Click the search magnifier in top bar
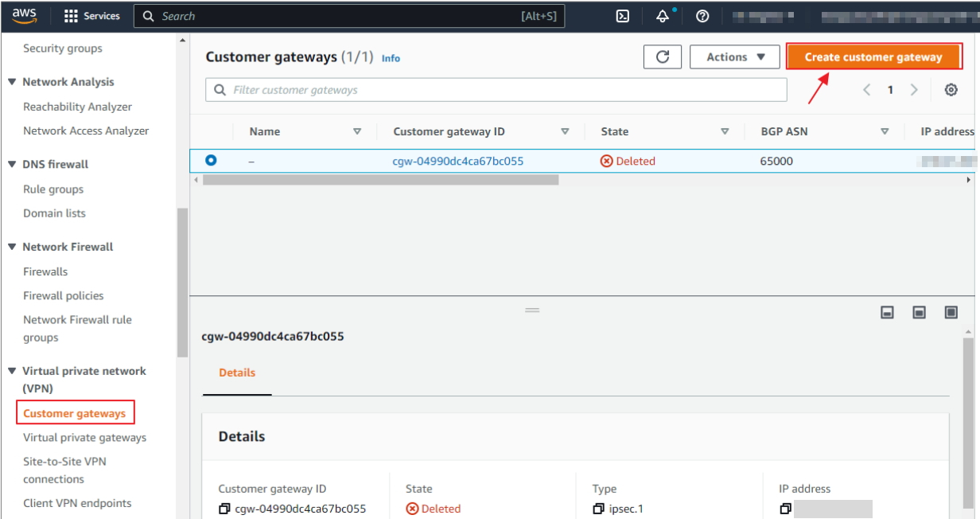 (149, 16)
